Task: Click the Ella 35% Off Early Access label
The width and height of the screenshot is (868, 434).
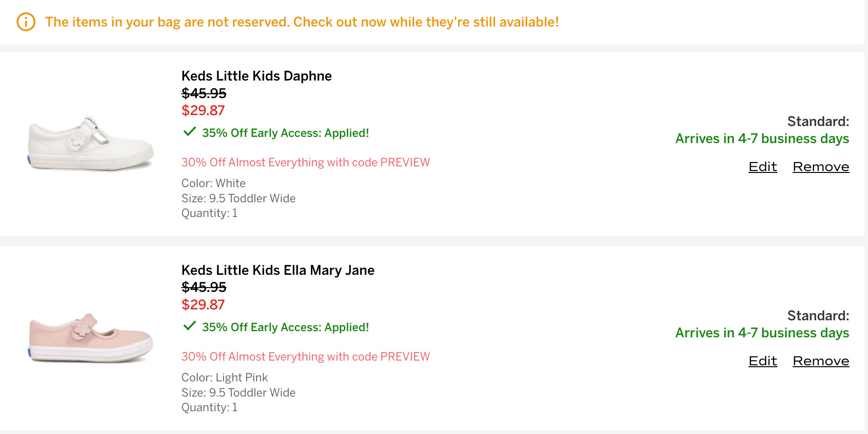Action: tap(285, 327)
